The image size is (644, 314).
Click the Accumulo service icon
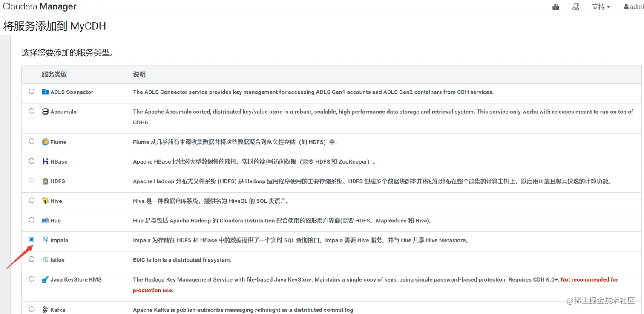pyautogui.click(x=45, y=112)
